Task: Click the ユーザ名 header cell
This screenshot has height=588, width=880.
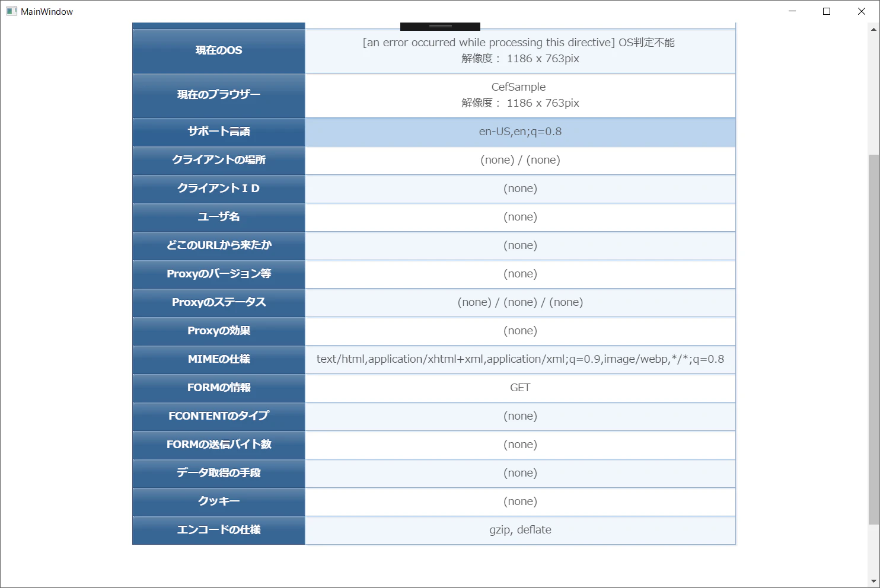Action: [219, 218]
